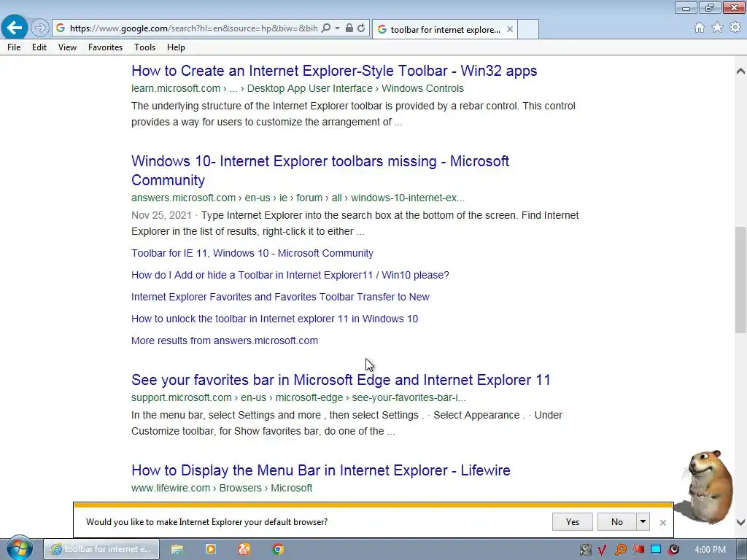Image resolution: width=747 pixels, height=560 pixels.
Task: Open 'Windows 10- Internet Explorer toolbars missing' result
Action: 320,171
